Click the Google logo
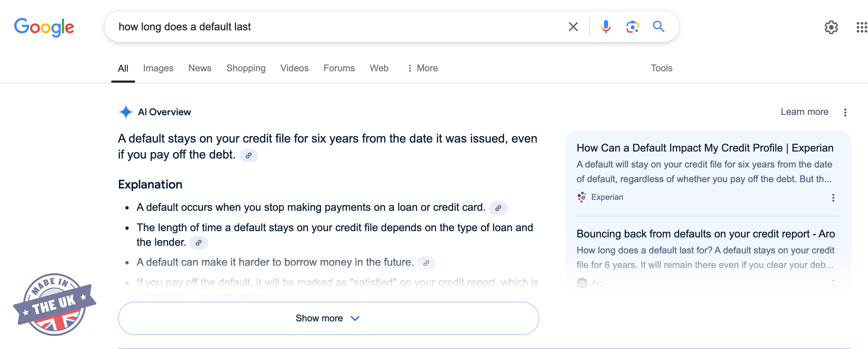 (44, 27)
